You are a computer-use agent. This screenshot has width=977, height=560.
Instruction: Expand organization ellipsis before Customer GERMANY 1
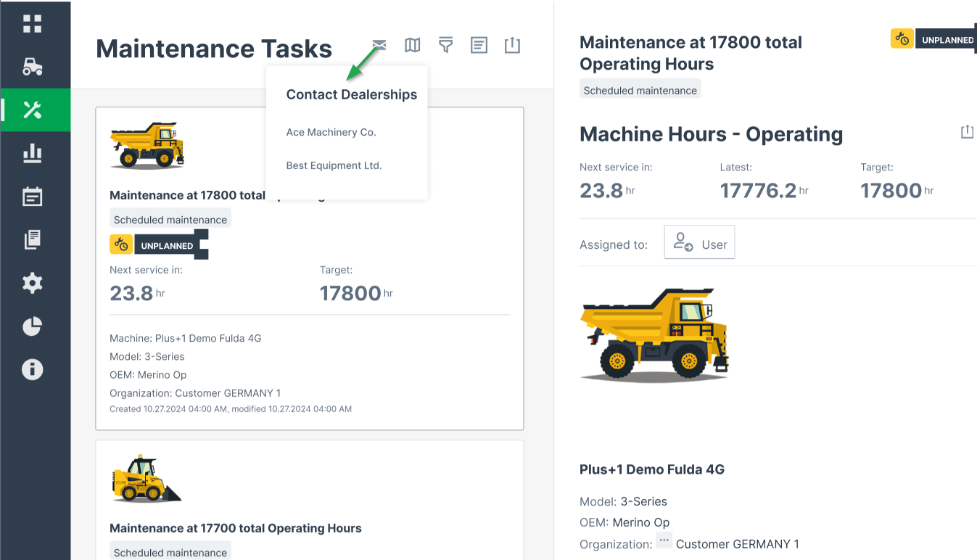point(664,542)
